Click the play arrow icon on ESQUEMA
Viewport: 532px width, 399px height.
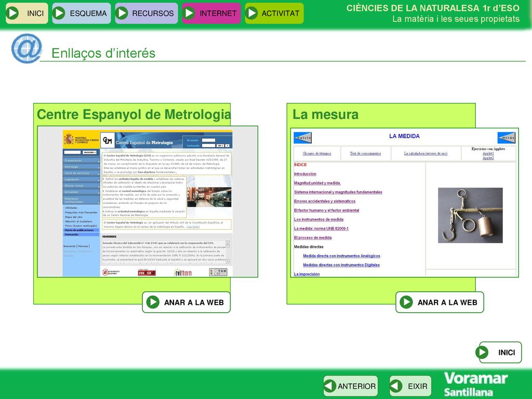(60, 13)
